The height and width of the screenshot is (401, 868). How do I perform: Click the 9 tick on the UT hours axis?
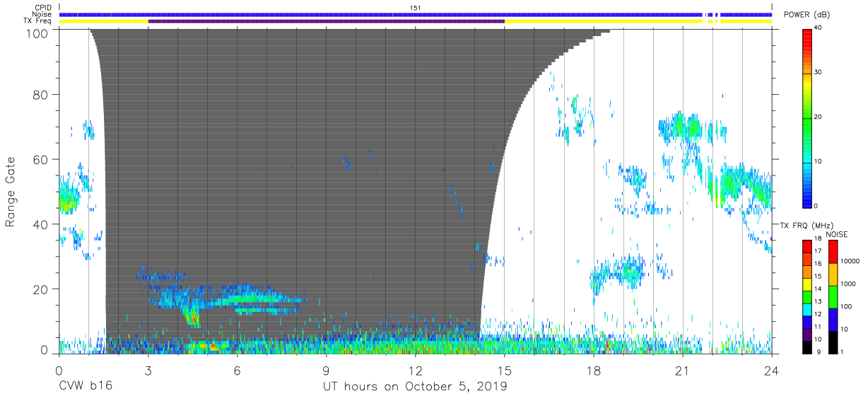coord(327,370)
